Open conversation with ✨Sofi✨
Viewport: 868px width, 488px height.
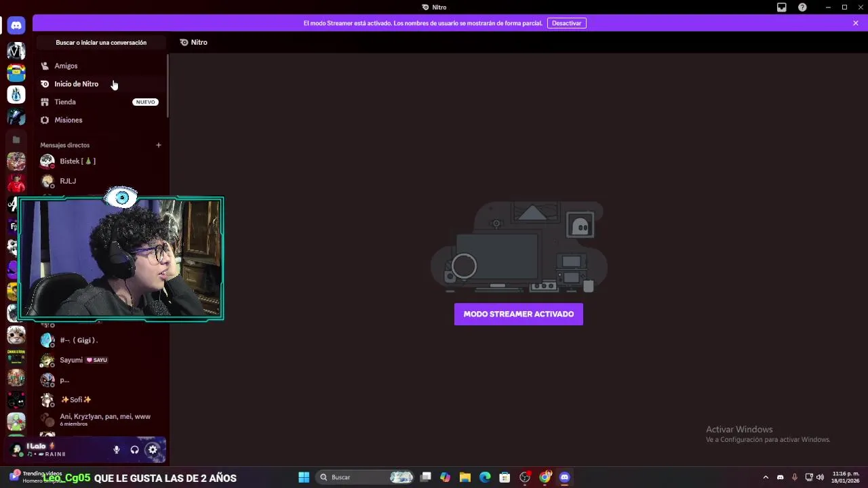[x=102, y=400]
